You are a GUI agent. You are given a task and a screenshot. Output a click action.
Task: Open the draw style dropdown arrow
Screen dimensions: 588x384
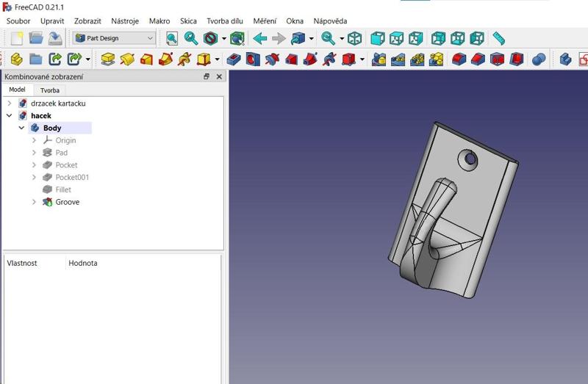click(x=225, y=38)
